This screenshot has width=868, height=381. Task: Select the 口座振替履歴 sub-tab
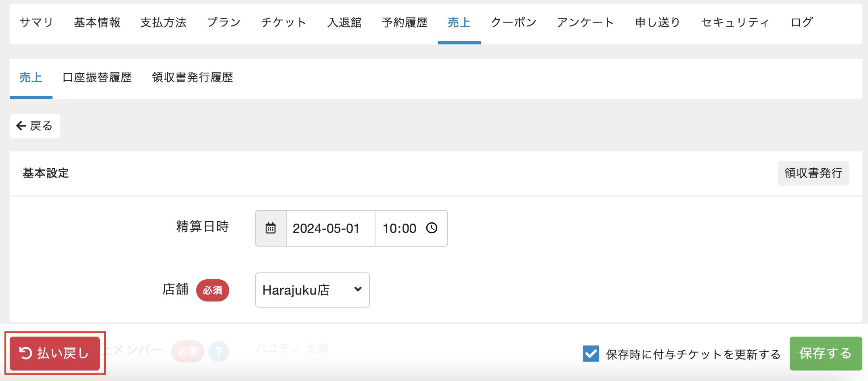[x=97, y=77]
